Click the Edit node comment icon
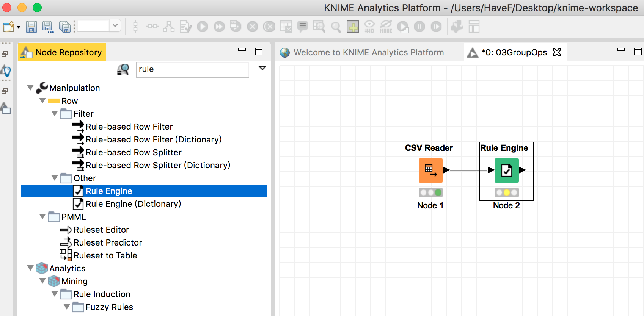Viewport: 644px width, 316px height. [x=303, y=27]
